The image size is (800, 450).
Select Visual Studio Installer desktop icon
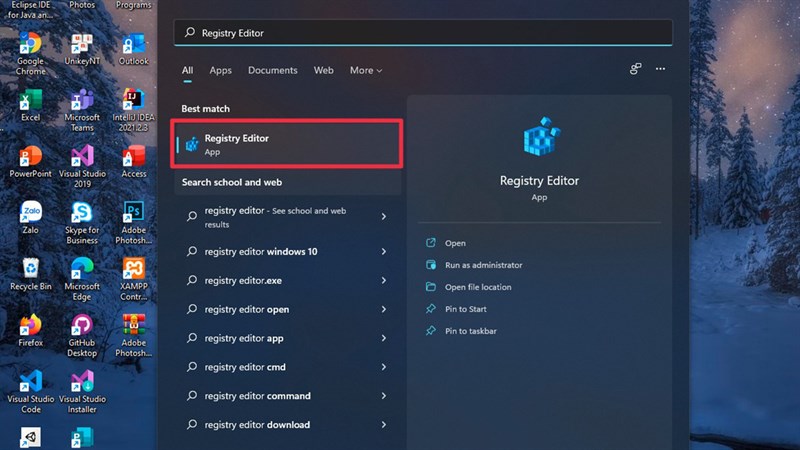[82, 392]
